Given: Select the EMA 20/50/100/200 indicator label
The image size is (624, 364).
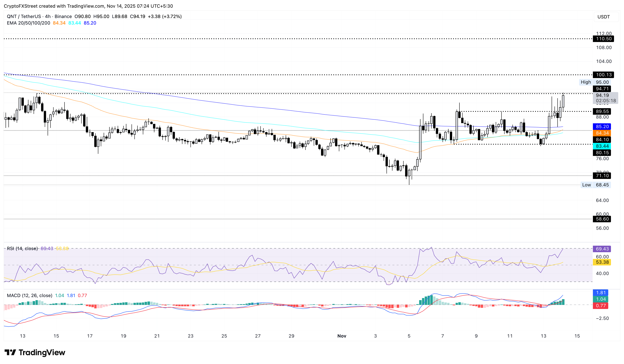Looking at the screenshot, I should tap(27, 23).
